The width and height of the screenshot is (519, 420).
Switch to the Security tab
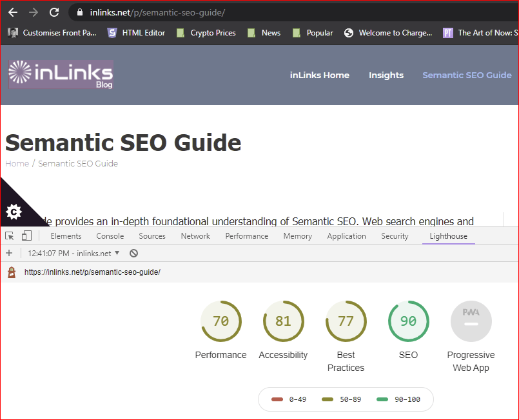[395, 236]
